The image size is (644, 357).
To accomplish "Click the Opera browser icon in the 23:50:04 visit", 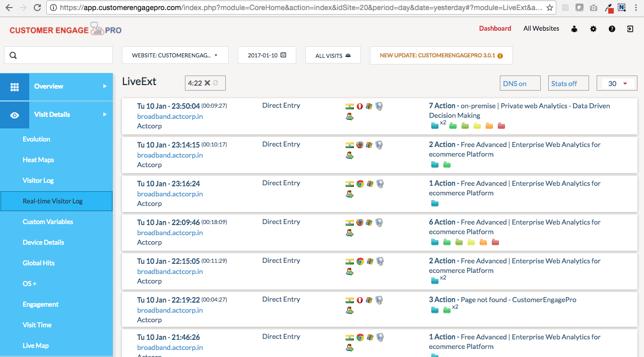I will click(x=360, y=106).
